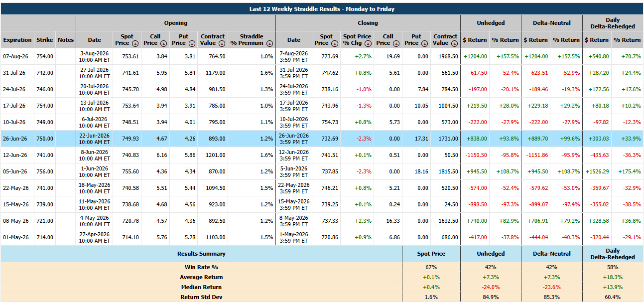Click the Win Rate % summary label
644x304 pixels.
point(201,267)
